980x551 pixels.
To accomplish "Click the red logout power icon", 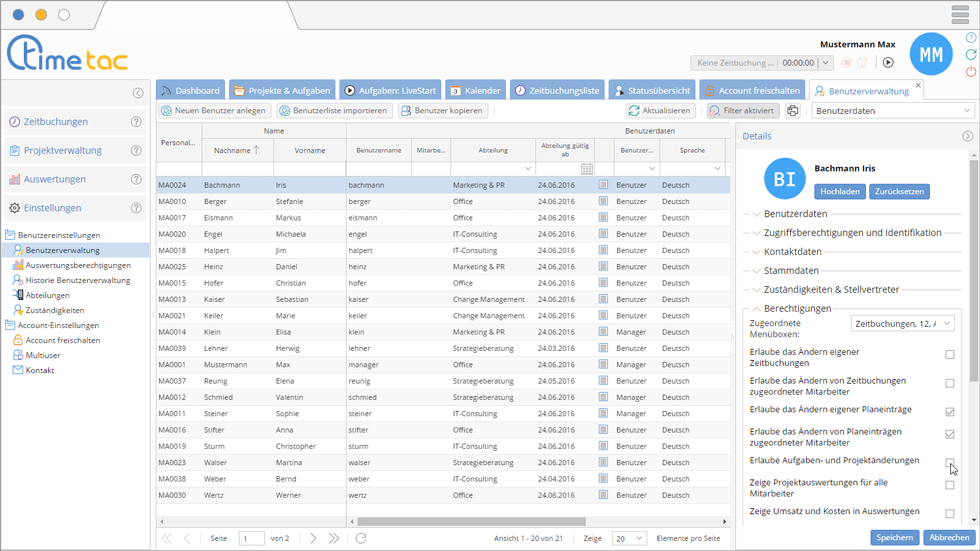I will click(971, 72).
